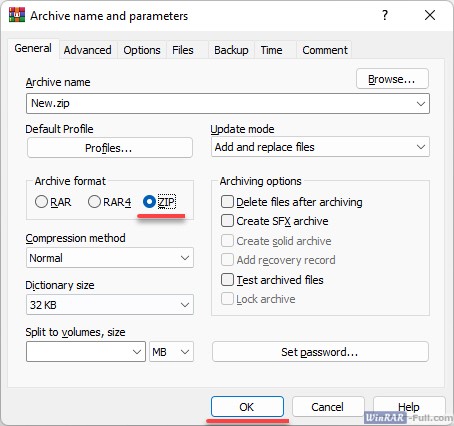The width and height of the screenshot is (454, 426).
Task: Enable Delete files after archiving
Action: pos(227,202)
